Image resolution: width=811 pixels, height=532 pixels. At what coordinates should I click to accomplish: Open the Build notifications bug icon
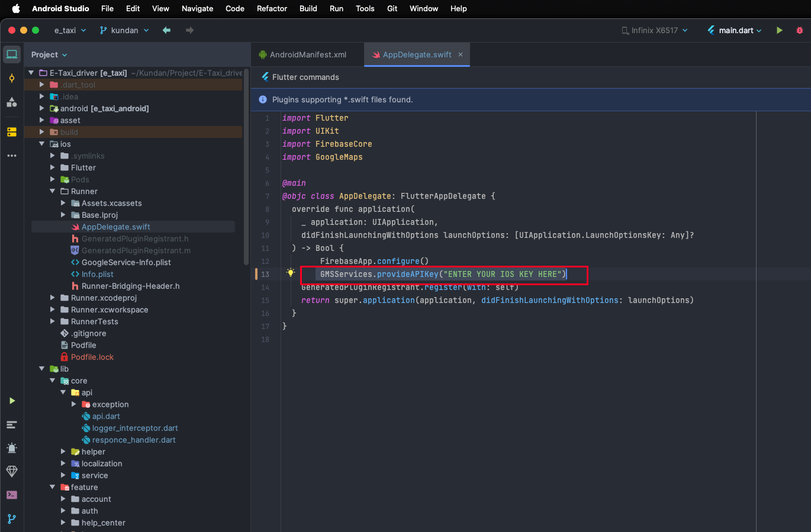12,448
